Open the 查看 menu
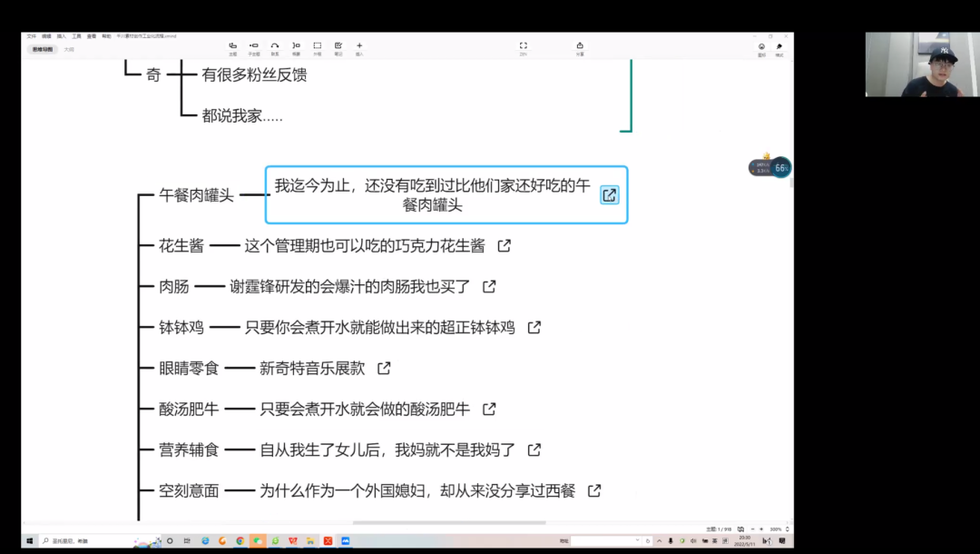Image resolution: width=980 pixels, height=554 pixels. click(92, 36)
